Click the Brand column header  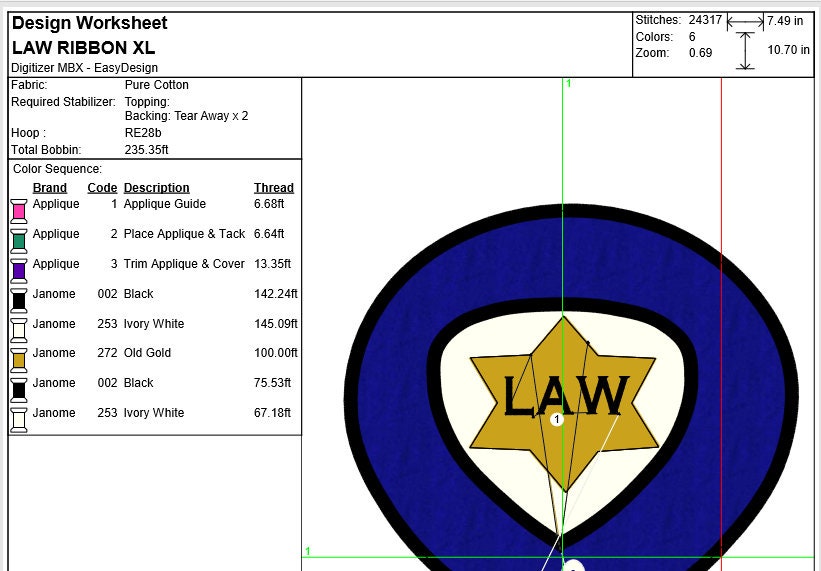[x=50, y=188]
